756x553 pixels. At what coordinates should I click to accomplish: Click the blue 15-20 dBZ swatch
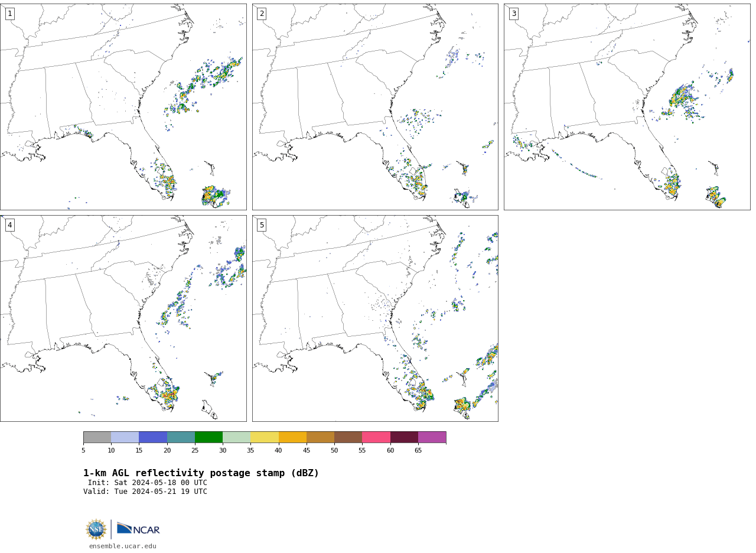[x=153, y=437]
